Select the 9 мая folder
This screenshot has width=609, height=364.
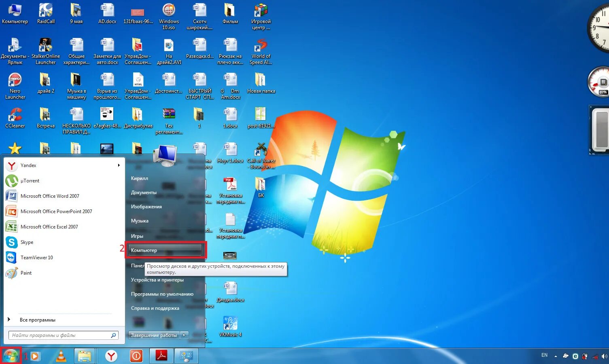click(x=76, y=14)
